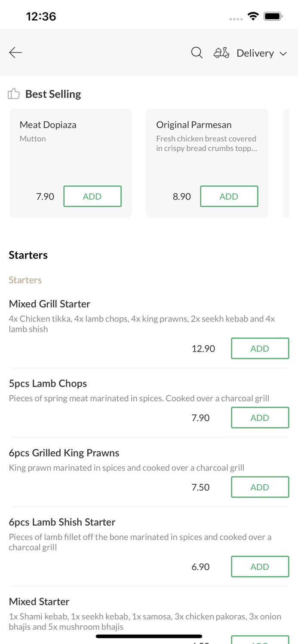
Task: Open Mixed Starter item details
Action: tap(39, 601)
